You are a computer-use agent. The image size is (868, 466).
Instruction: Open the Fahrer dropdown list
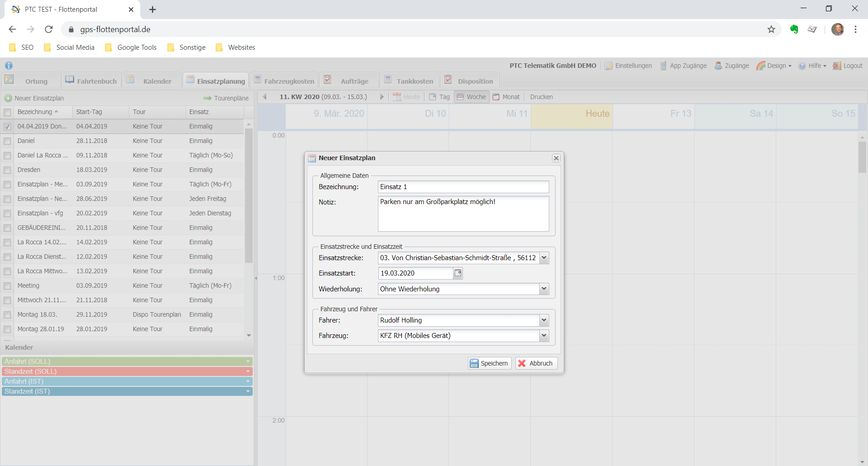tap(544, 320)
